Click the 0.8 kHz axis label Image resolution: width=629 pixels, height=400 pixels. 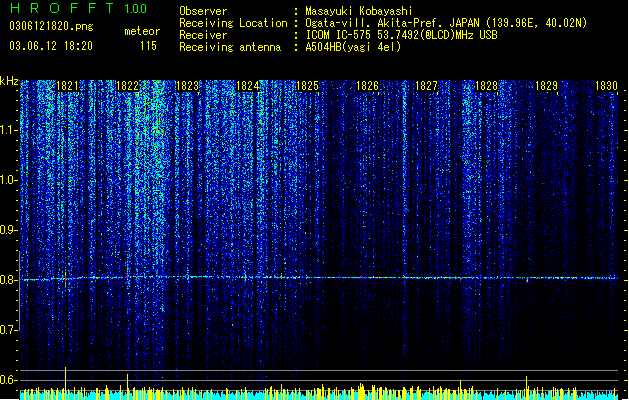(x=8, y=280)
